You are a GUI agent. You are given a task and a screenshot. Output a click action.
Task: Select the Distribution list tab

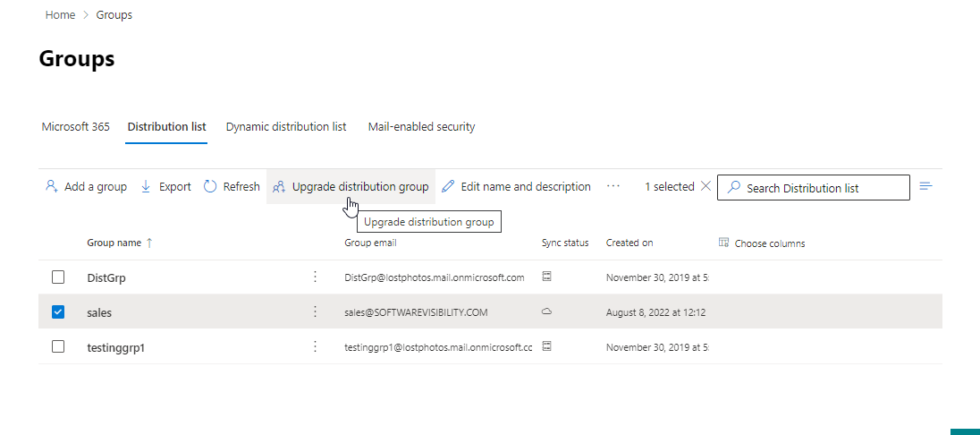tap(166, 127)
